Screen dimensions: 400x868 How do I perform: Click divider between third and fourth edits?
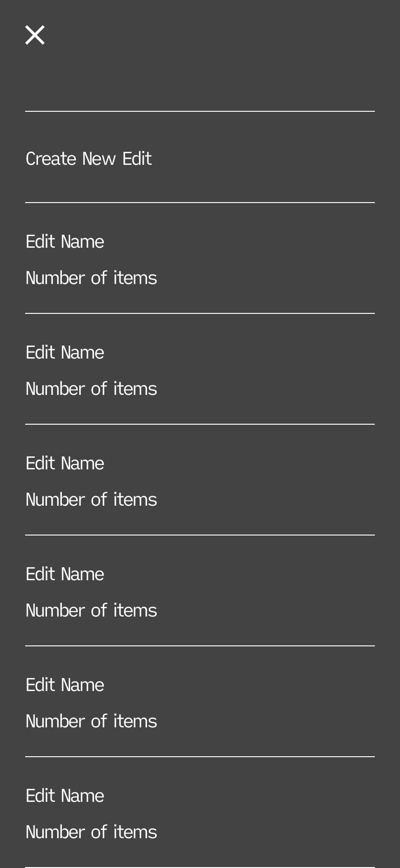pos(200,535)
